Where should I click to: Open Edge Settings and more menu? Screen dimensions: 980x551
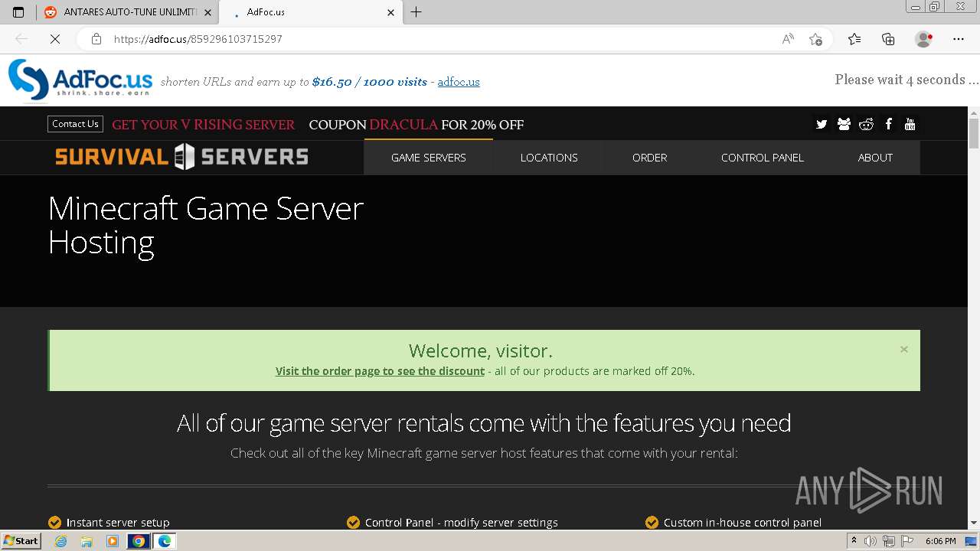[959, 39]
